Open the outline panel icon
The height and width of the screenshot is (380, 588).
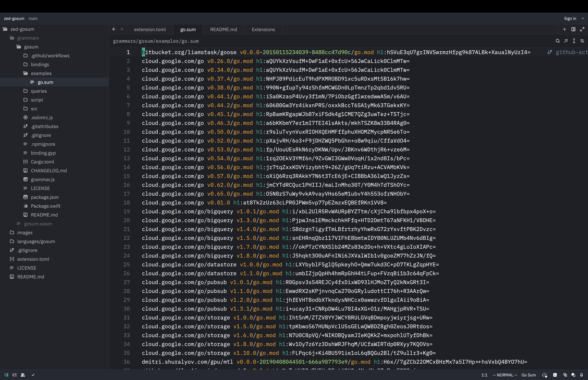pos(15,375)
